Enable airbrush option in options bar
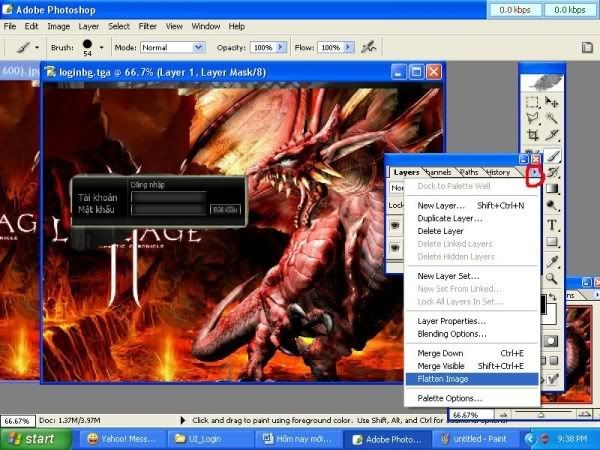This screenshot has width=600, height=450. [369, 47]
